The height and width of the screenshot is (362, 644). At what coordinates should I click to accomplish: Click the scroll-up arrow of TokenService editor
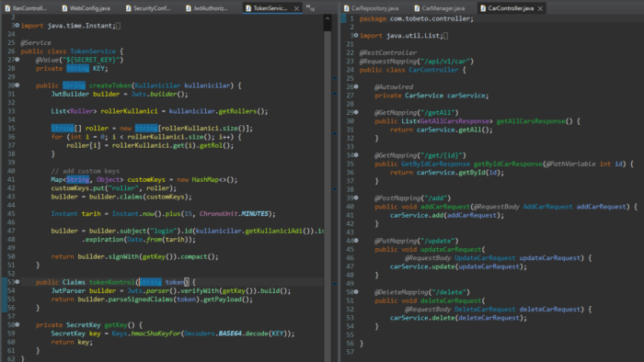(328, 18)
